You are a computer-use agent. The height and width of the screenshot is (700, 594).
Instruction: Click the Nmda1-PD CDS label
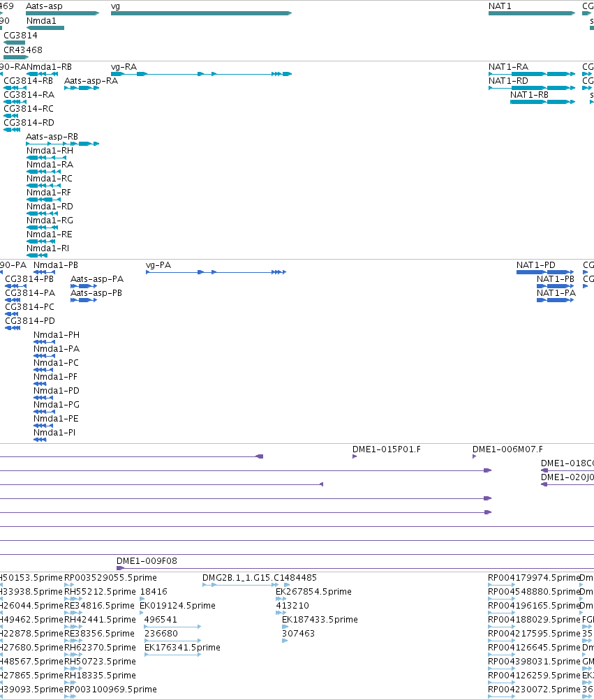[57, 391]
